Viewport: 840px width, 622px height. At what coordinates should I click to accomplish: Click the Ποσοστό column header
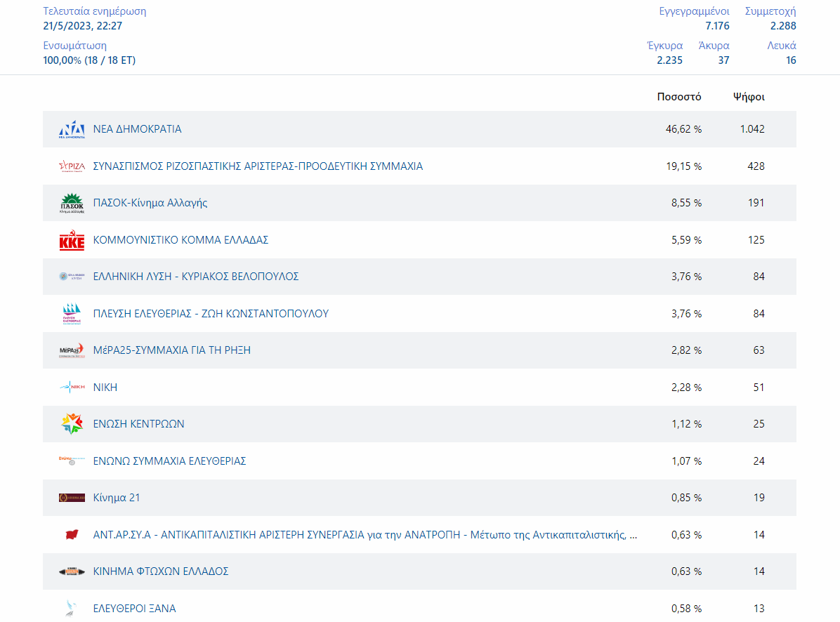click(x=678, y=97)
